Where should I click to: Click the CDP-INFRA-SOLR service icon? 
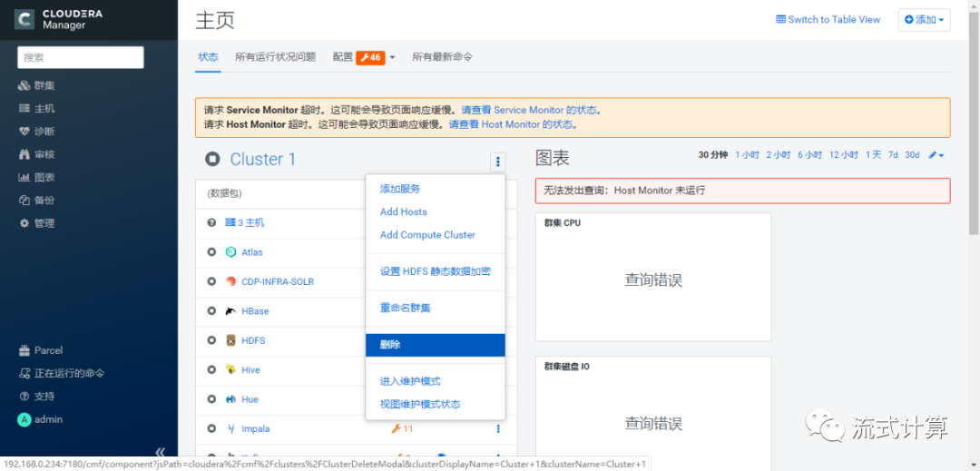pyautogui.click(x=230, y=281)
